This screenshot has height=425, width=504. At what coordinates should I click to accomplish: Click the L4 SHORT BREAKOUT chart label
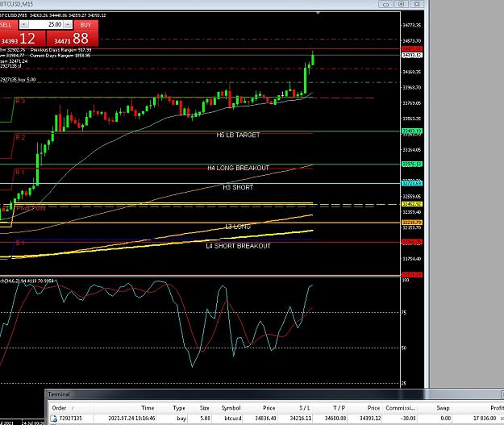(x=238, y=246)
